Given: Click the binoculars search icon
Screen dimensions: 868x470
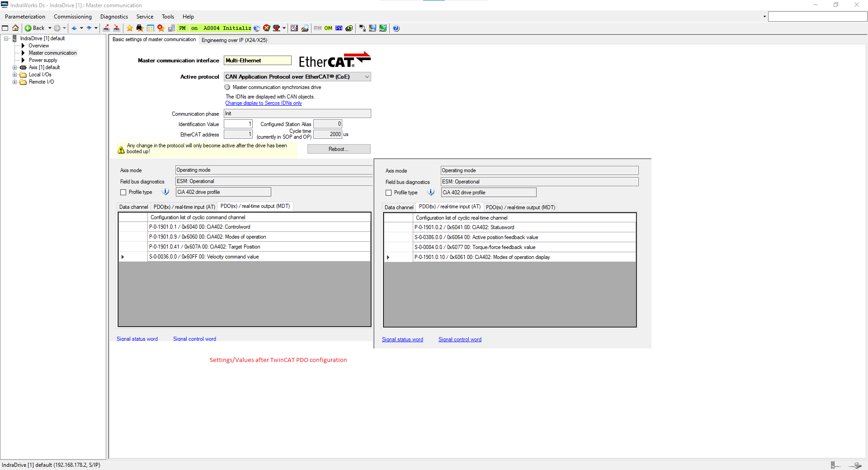Looking at the screenshot, I should (140, 28).
